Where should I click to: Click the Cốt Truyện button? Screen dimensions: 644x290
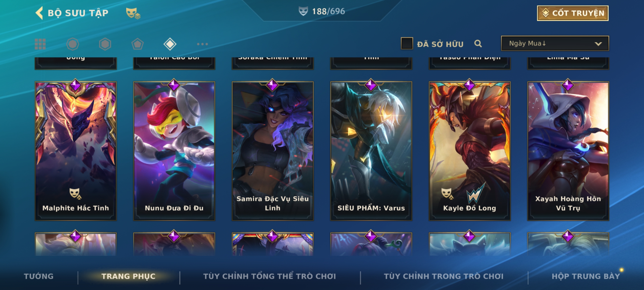(x=573, y=13)
